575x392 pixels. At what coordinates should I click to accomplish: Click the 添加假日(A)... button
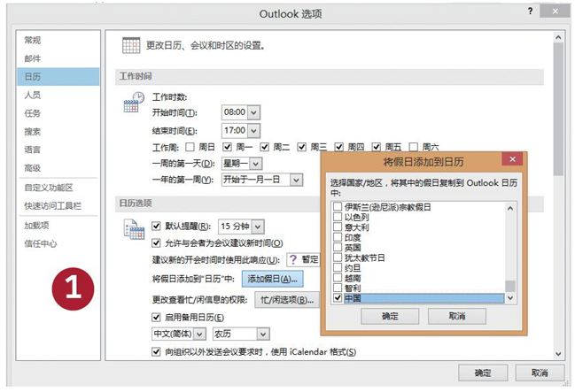click(x=272, y=279)
